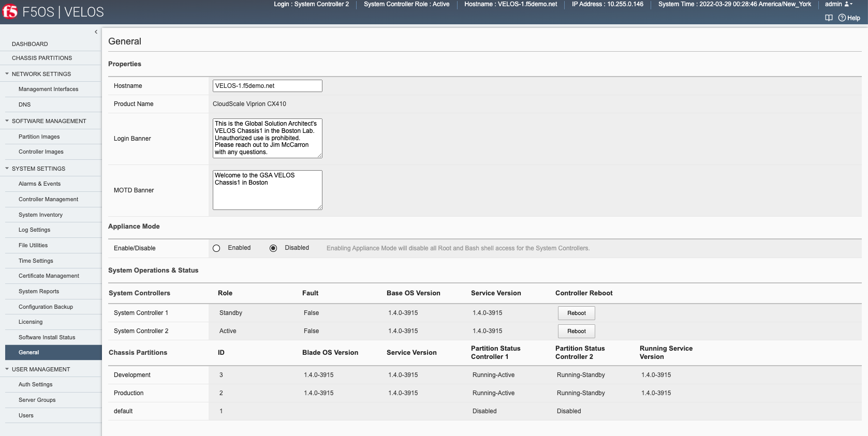Image resolution: width=868 pixels, height=436 pixels.
Task: Open Certificate Management
Action: (x=49, y=276)
